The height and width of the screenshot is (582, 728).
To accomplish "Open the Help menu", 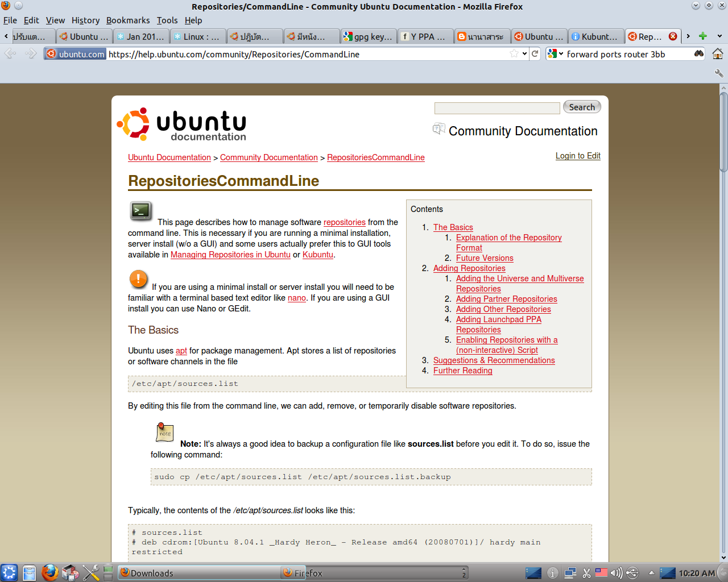I will tap(193, 20).
